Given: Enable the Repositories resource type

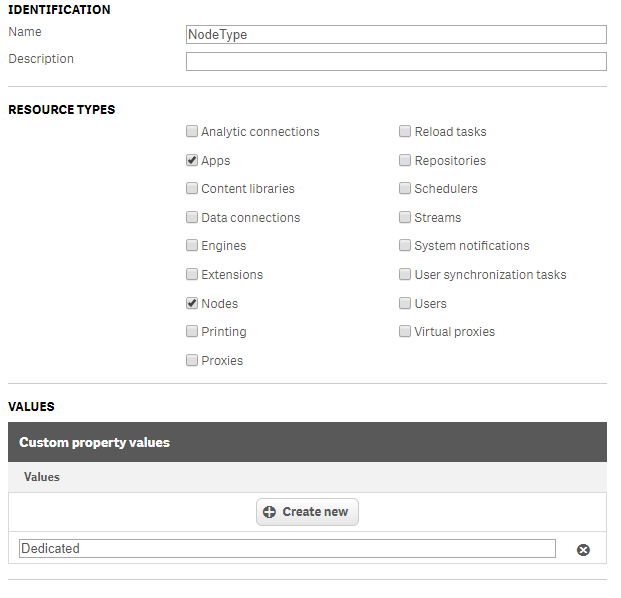Looking at the screenshot, I should tap(405, 160).
